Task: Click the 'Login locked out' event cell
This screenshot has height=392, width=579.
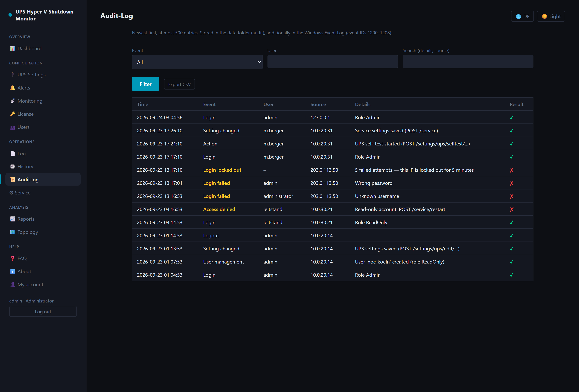Action: click(222, 170)
